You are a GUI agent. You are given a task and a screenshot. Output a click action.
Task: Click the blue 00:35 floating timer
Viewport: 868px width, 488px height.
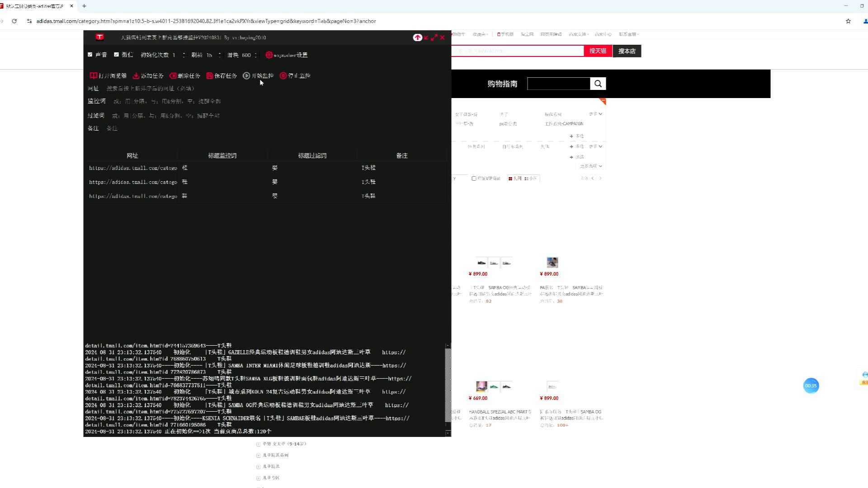tap(811, 385)
